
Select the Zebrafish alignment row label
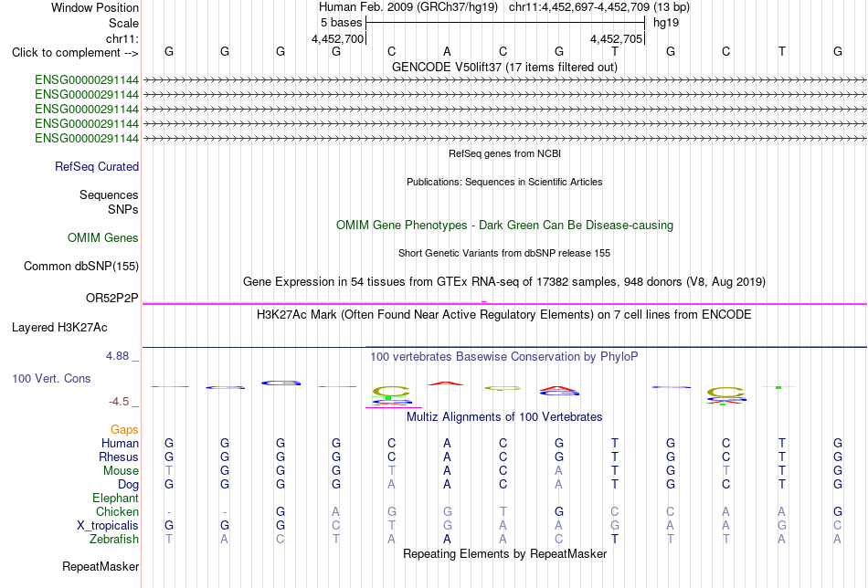pyautogui.click(x=113, y=539)
